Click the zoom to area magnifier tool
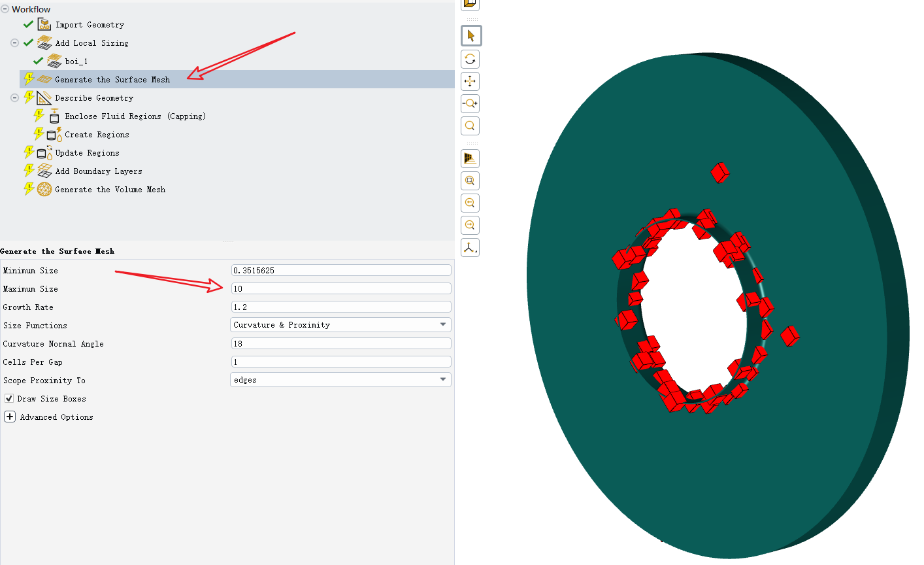Viewport: 924px width, 565px height. tap(470, 126)
